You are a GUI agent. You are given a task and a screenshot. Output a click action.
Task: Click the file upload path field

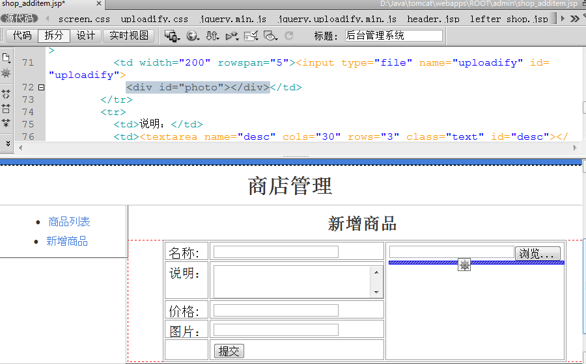pos(451,252)
